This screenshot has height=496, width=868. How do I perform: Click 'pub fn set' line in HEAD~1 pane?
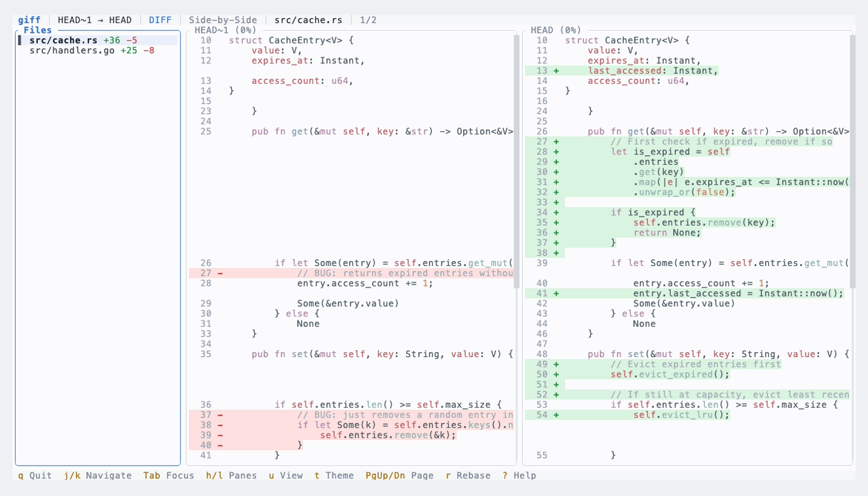[383, 354]
